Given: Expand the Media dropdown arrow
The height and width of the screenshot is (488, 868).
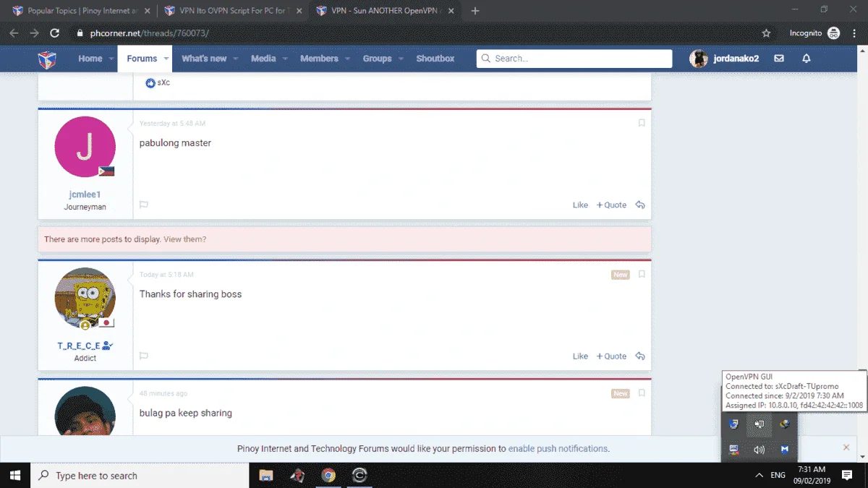Looking at the screenshot, I should 284,59.
